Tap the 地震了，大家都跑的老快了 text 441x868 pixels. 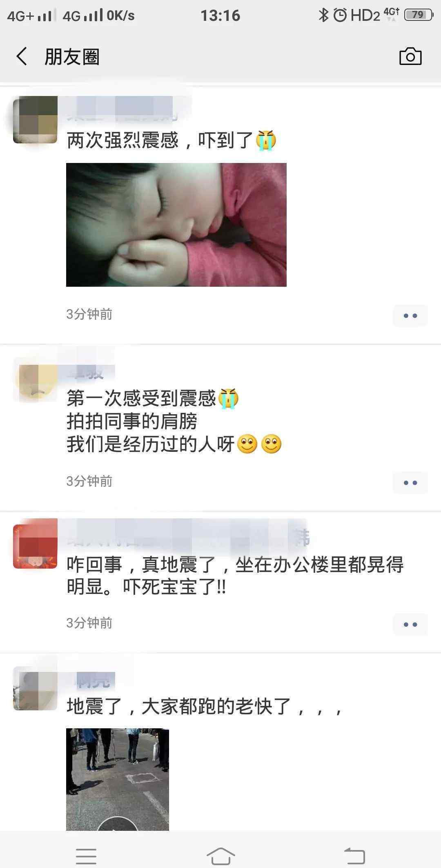tap(204, 706)
